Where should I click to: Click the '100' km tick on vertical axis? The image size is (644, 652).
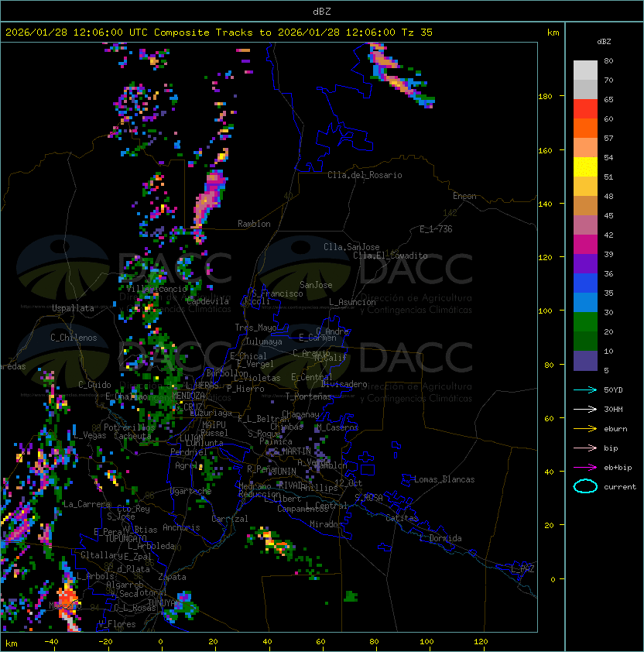tap(545, 311)
